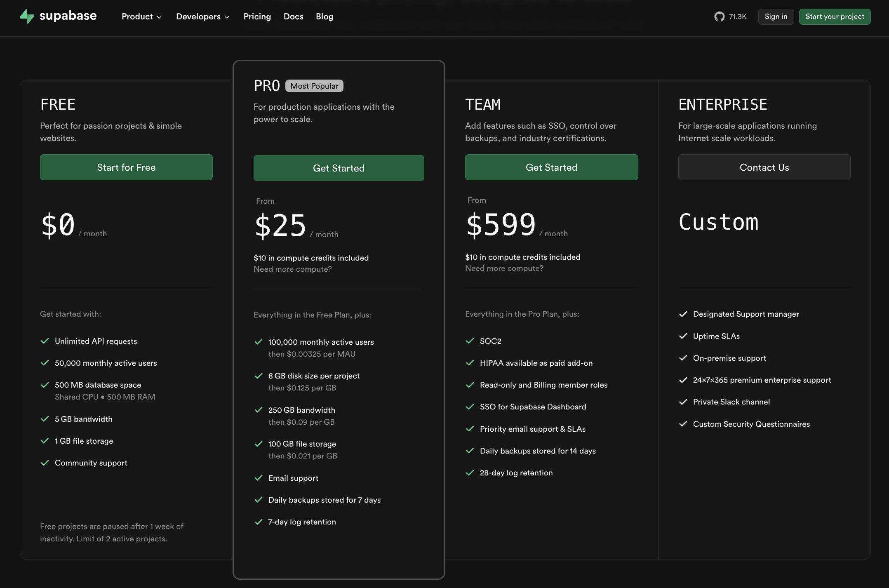889x588 pixels.
Task: Click Start for Free button
Action: (x=126, y=167)
